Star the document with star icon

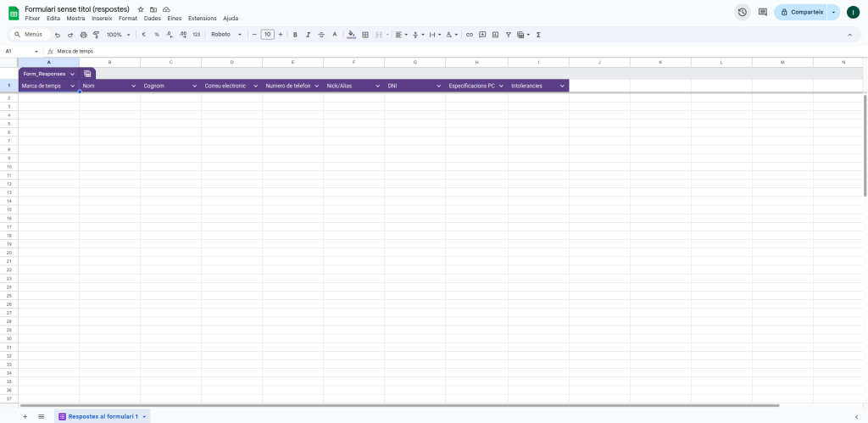[x=141, y=8]
